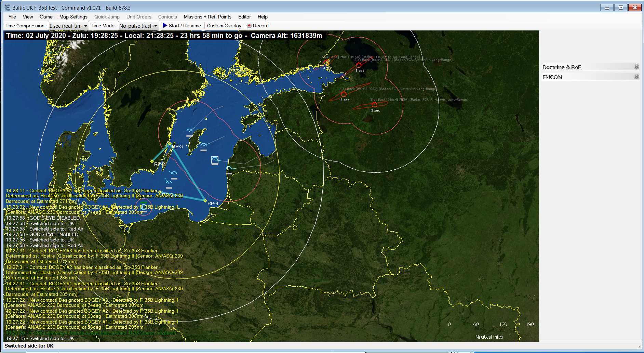Image resolution: width=644 pixels, height=353 pixels.
Task: Open the Unit Orders menu
Action: pos(139,17)
